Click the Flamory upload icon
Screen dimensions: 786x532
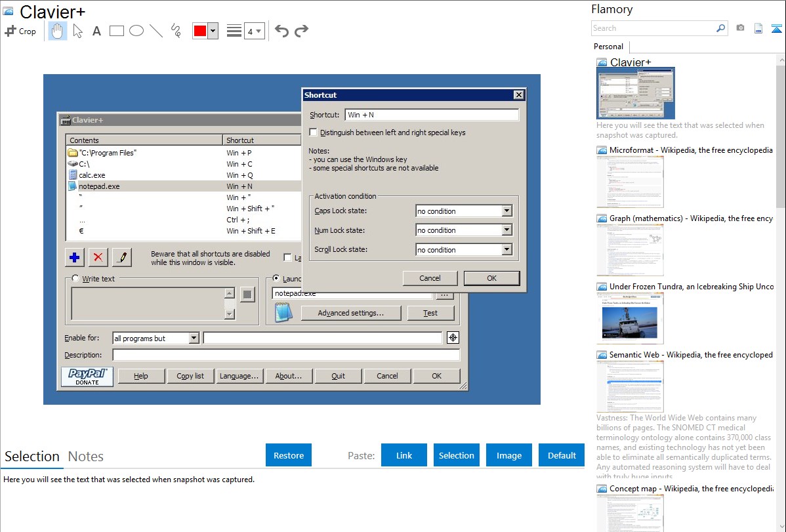(x=776, y=28)
